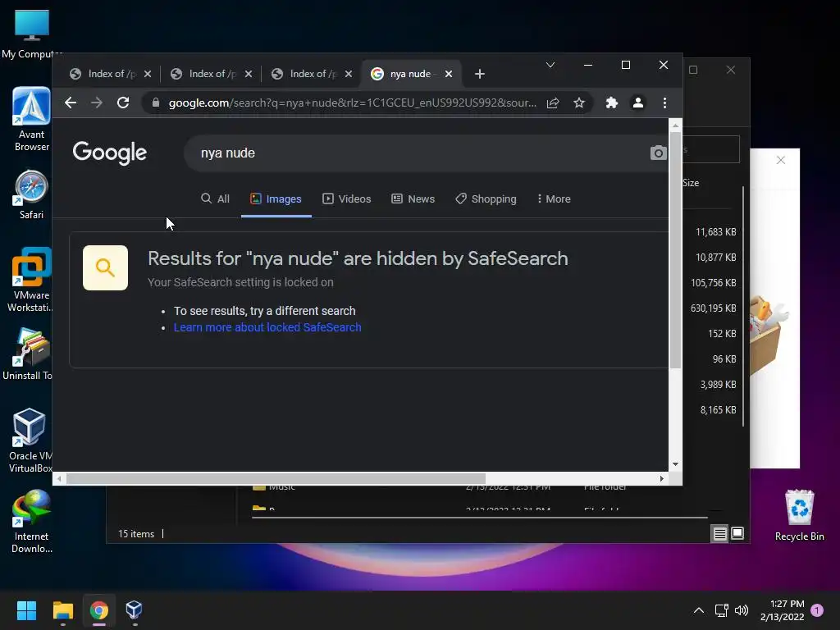Screen dimensions: 840x630
Task: Reload the Google search page
Action: point(123,103)
